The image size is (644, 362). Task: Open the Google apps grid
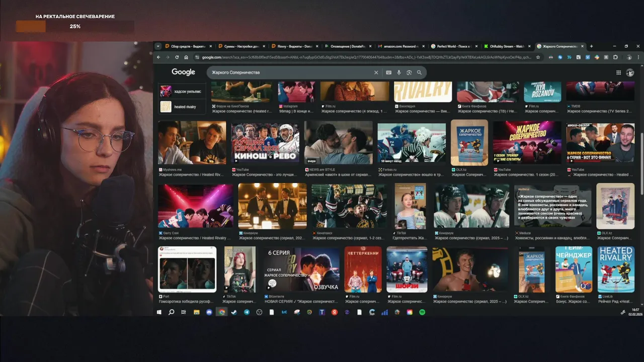pyautogui.click(x=618, y=72)
